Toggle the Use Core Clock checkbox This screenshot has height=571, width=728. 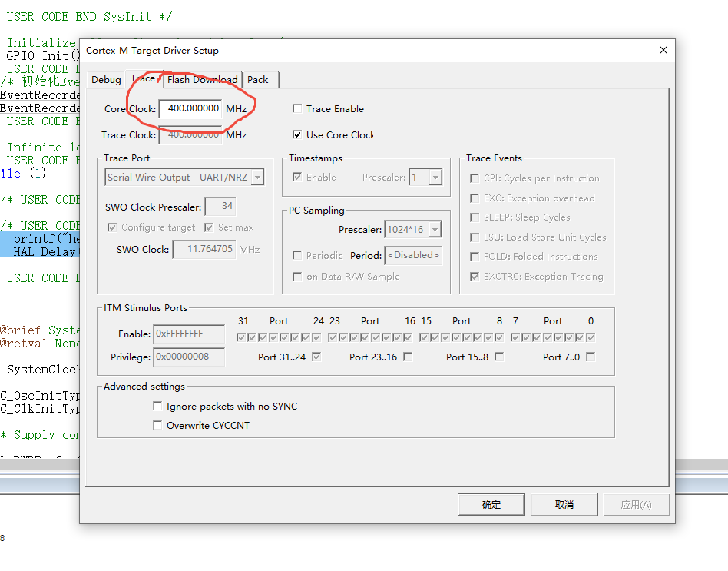click(297, 134)
